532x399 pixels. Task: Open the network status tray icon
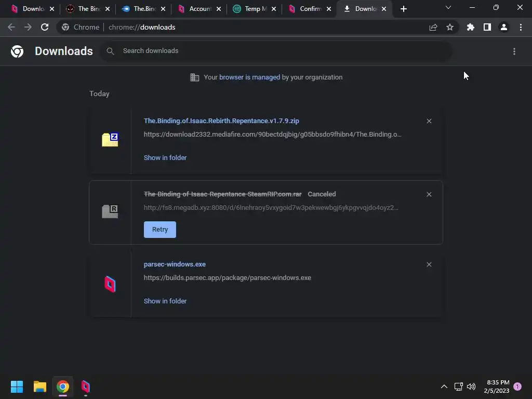pos(458,387)
